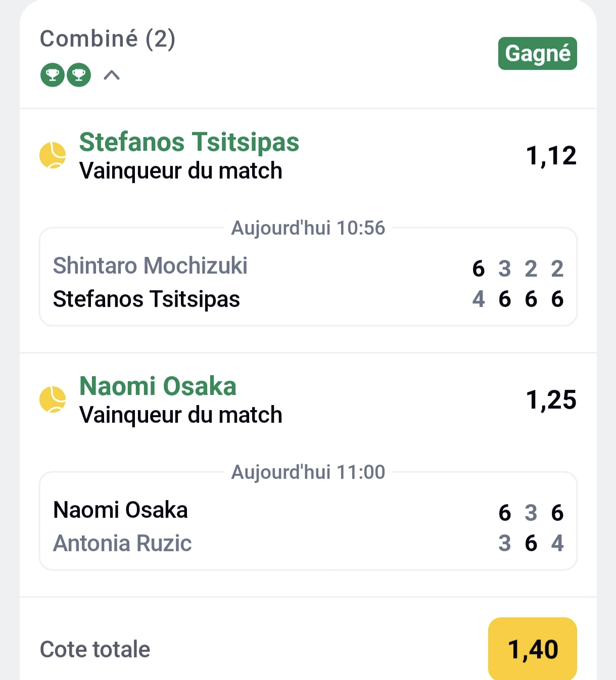Tap the Aujourd'hui 10:56 match time
This screenshot has width=616, height=680.
tap(308, 228)
